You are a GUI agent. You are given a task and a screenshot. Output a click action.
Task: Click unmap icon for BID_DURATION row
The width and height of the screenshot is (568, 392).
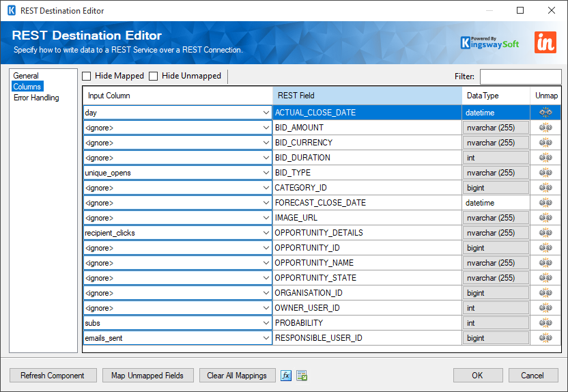(545, 158)
